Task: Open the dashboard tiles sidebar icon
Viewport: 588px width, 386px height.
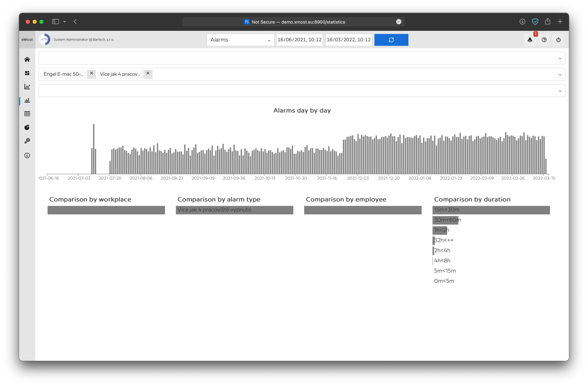Action: point(27,73)
